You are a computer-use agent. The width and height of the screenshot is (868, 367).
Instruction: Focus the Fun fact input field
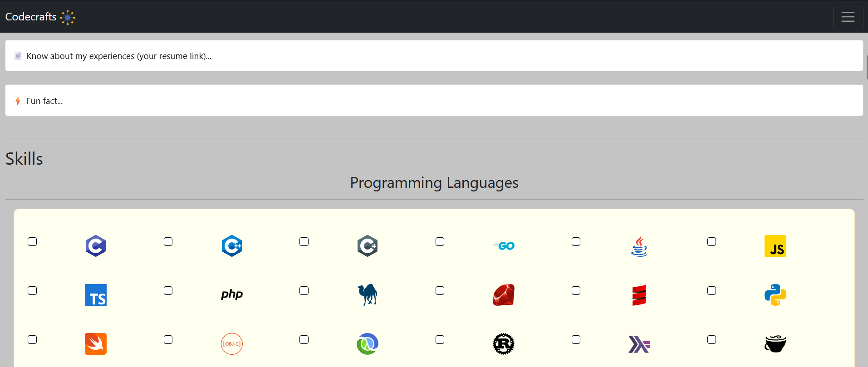pos(434,100)
